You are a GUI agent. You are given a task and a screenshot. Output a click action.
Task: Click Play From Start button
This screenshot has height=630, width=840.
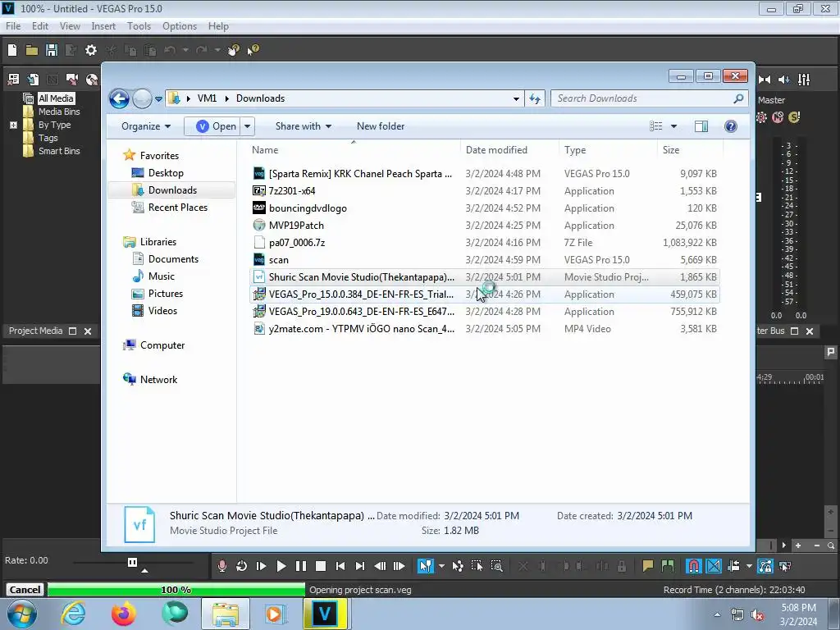(x=262, y=566)
